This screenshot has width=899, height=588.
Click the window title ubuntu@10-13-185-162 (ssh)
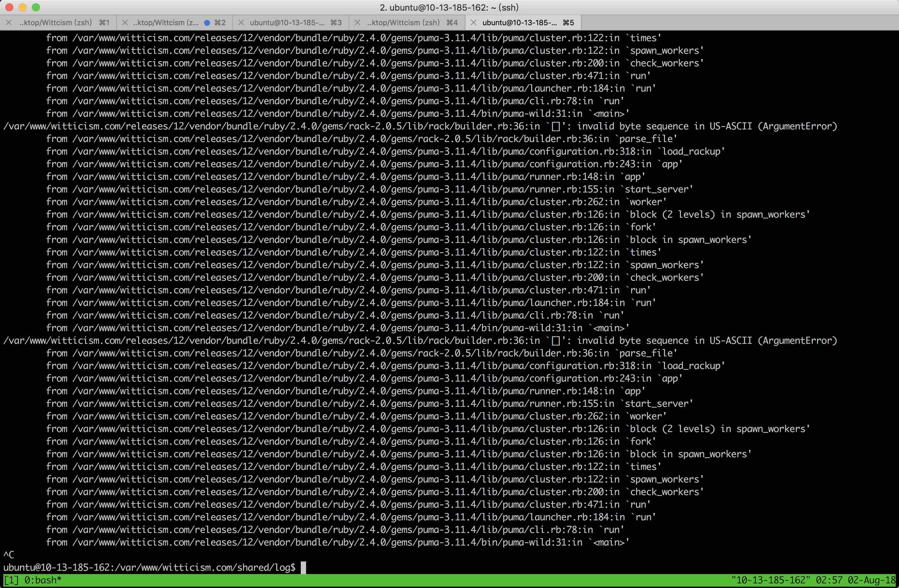click(449, 7)
